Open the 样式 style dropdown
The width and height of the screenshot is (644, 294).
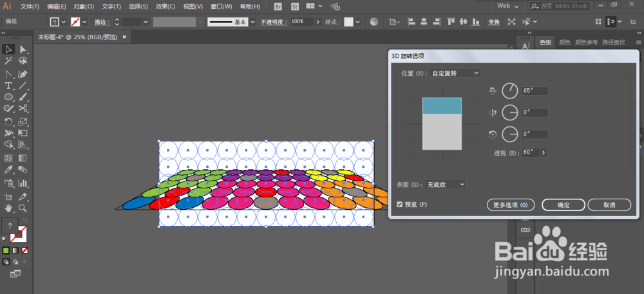[x=358, y=22]
